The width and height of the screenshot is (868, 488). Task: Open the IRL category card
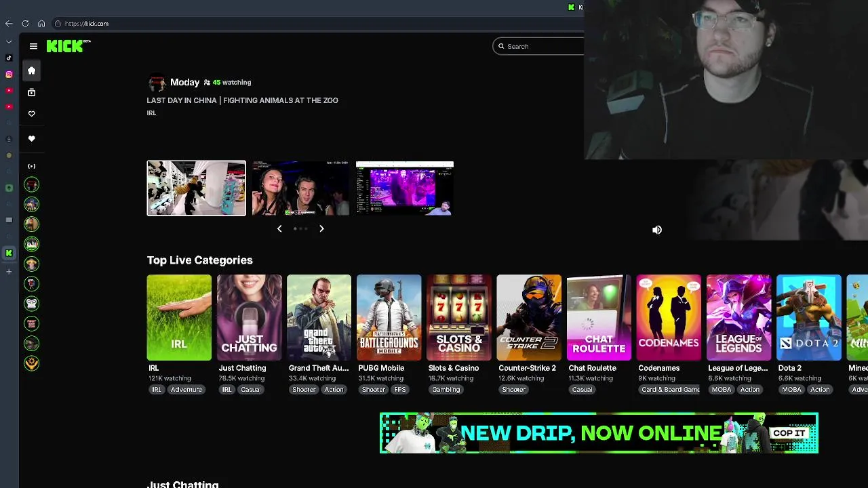pos(179,317)
